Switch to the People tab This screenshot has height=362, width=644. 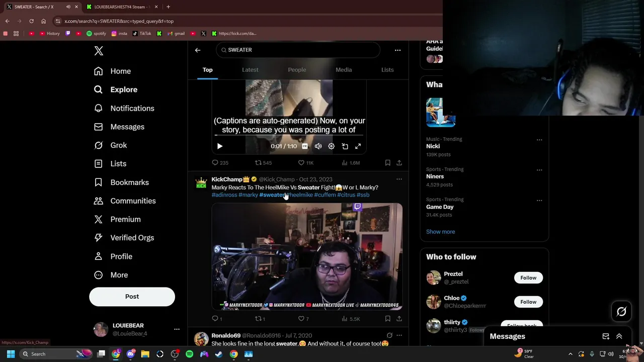tap(297, 70)
